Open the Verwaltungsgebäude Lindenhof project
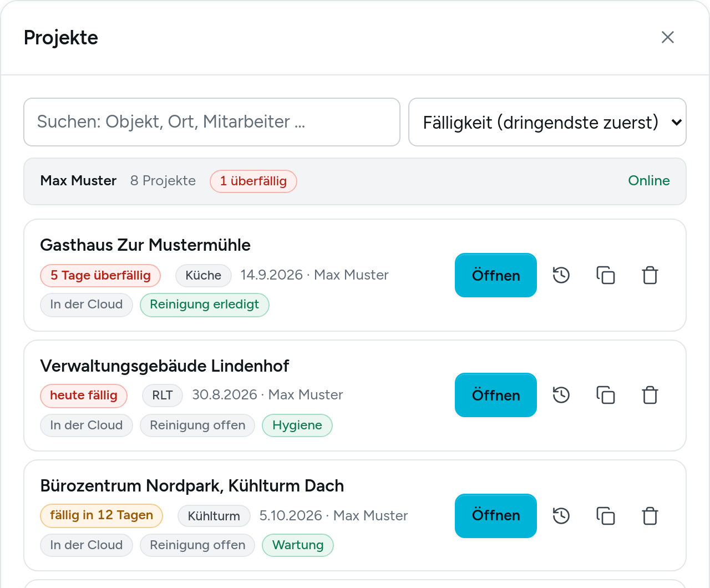This screenshot has width=710, height=588. pos(496,395)
